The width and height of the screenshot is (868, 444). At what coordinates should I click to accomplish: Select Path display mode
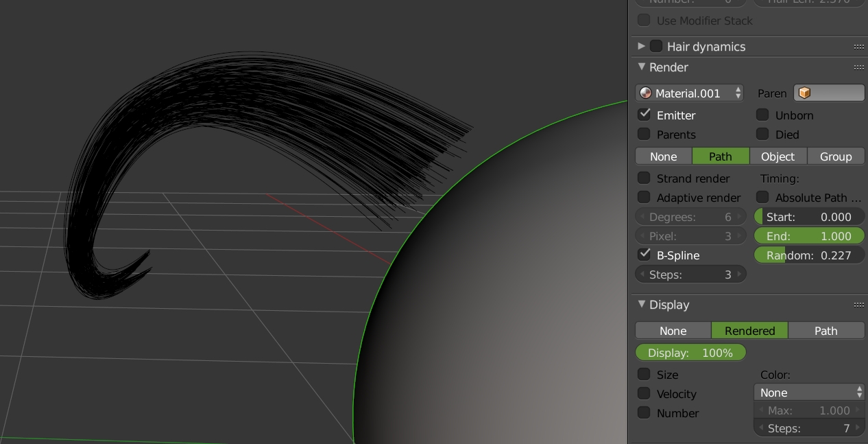click(x=826, y=331)
